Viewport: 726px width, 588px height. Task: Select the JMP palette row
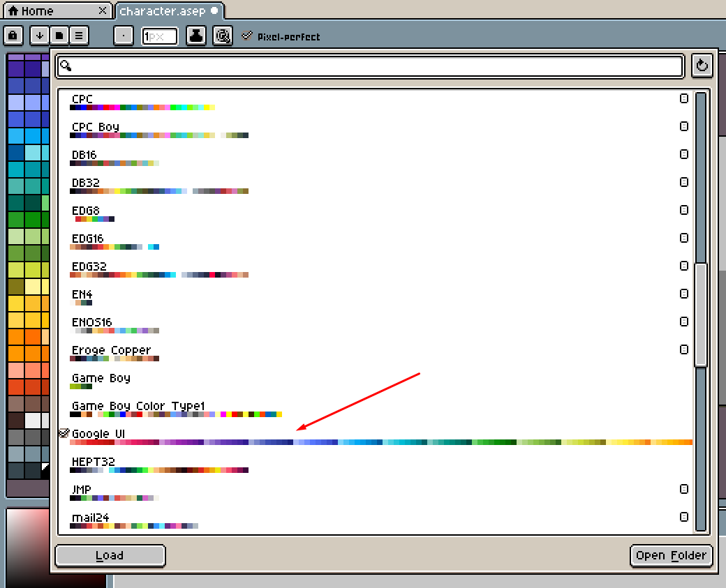click(x=375, y=493)
